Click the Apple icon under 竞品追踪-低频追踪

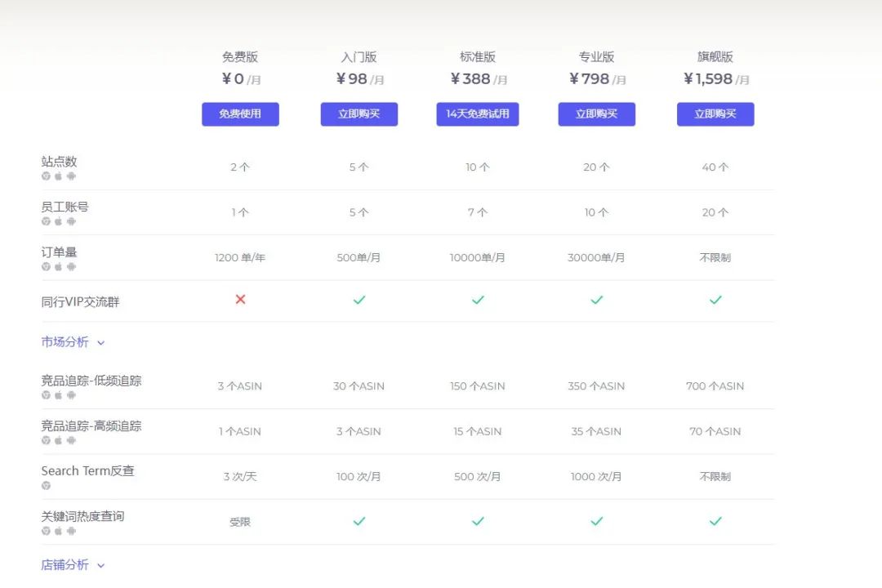pos(58,394)
